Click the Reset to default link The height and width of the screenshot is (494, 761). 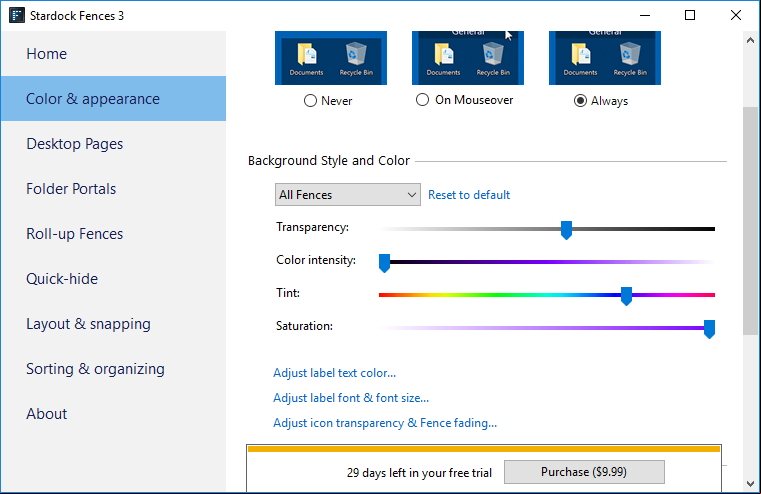tap(469, 195)
